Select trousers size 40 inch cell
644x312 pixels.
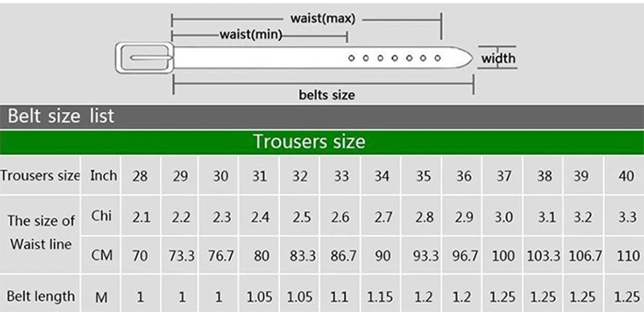point(625,176)
